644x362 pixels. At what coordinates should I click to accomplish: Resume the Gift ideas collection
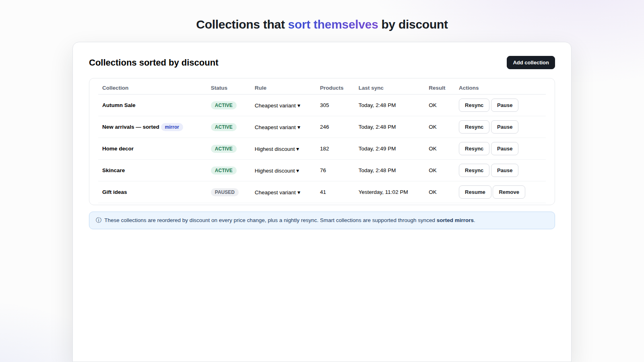click(x=475, y=192)
